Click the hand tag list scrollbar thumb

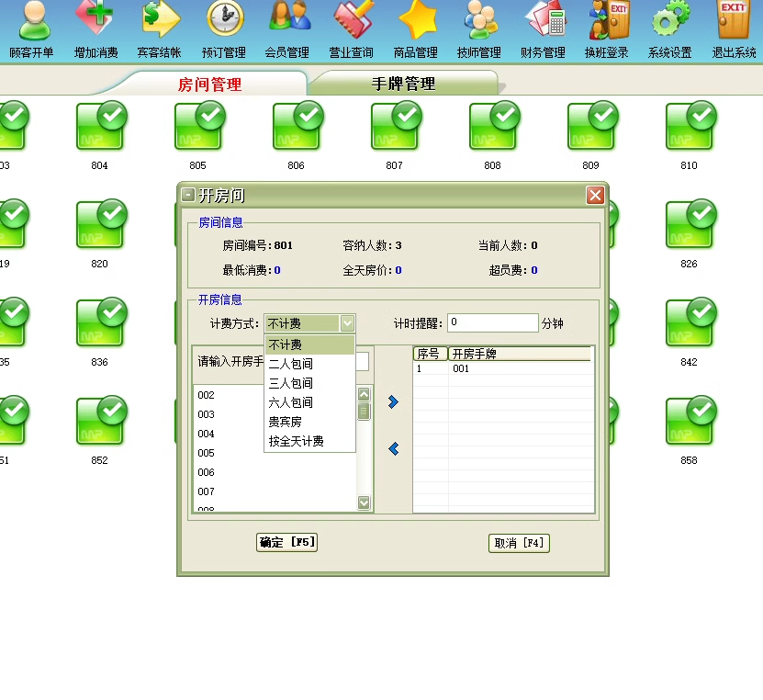pos(364,412)
